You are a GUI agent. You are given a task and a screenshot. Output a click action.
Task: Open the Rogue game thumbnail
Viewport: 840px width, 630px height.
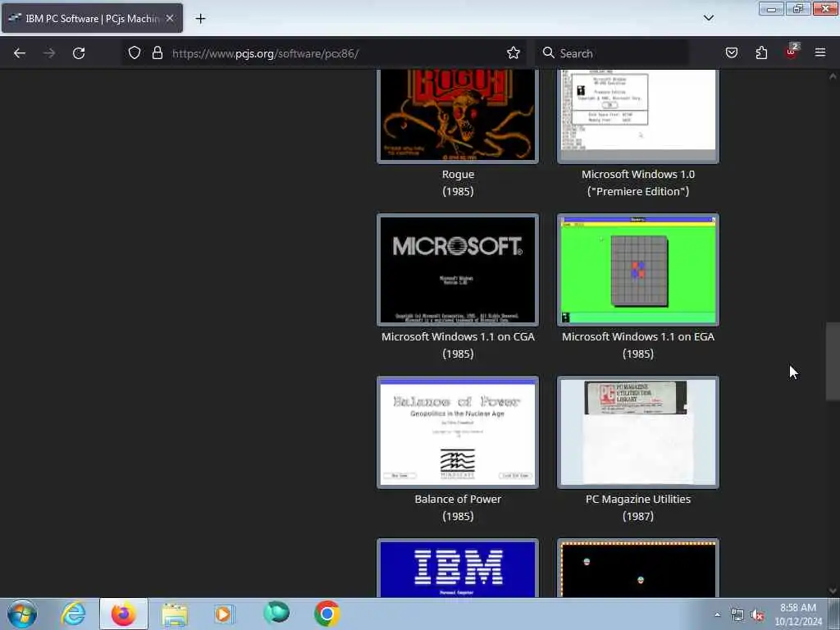458,116
